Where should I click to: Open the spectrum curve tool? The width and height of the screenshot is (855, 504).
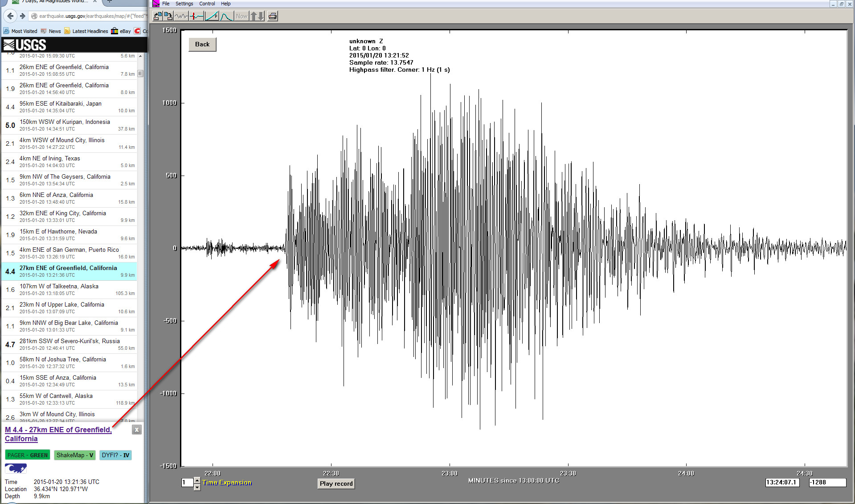226,16
